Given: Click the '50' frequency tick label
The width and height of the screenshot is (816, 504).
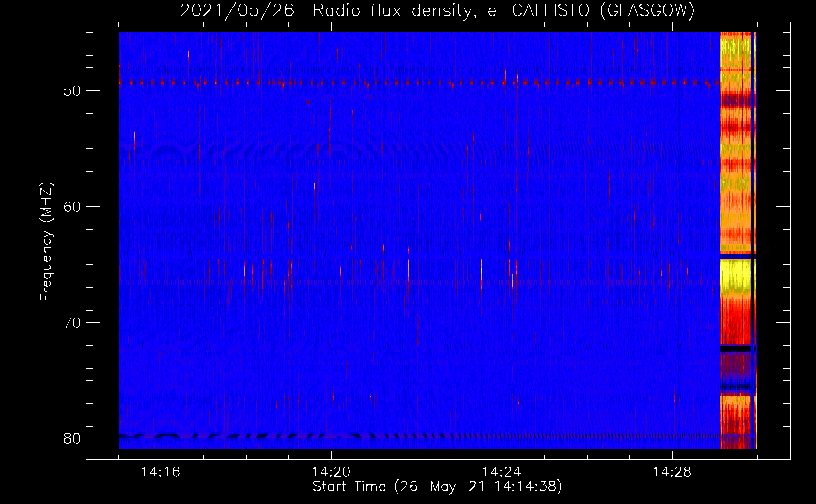Looking at the screenshot, I should (72, 91).
